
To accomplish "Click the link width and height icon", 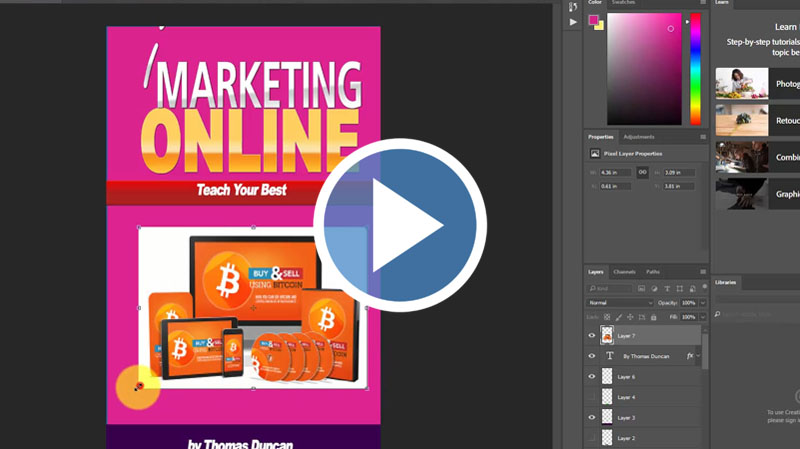I will pos(642,172).
